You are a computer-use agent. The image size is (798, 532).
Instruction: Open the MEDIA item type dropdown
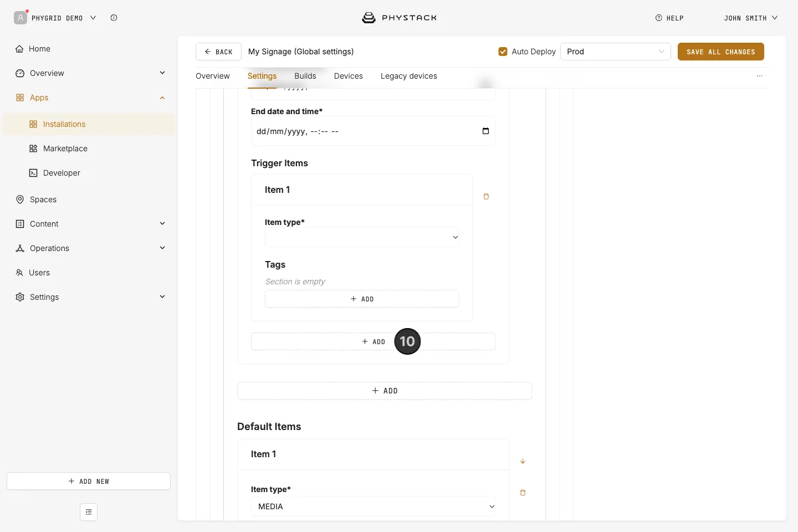coord(374,507)
